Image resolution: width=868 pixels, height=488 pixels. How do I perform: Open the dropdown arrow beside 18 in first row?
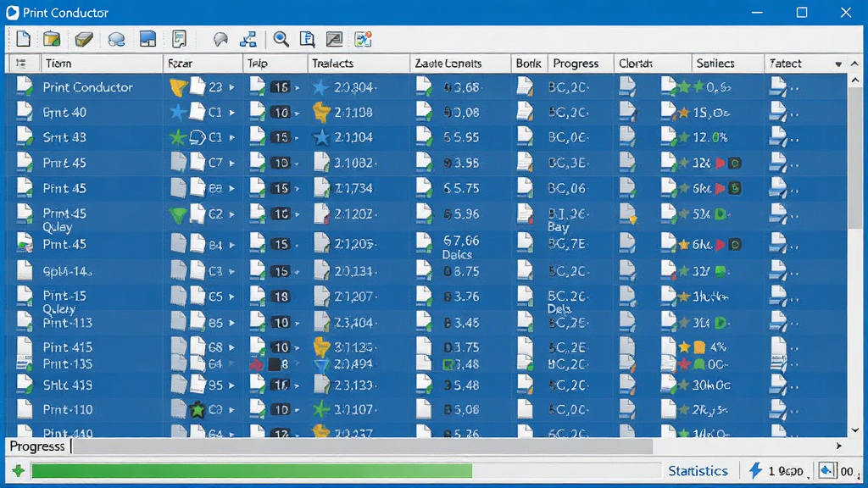(x=298, y=87)
